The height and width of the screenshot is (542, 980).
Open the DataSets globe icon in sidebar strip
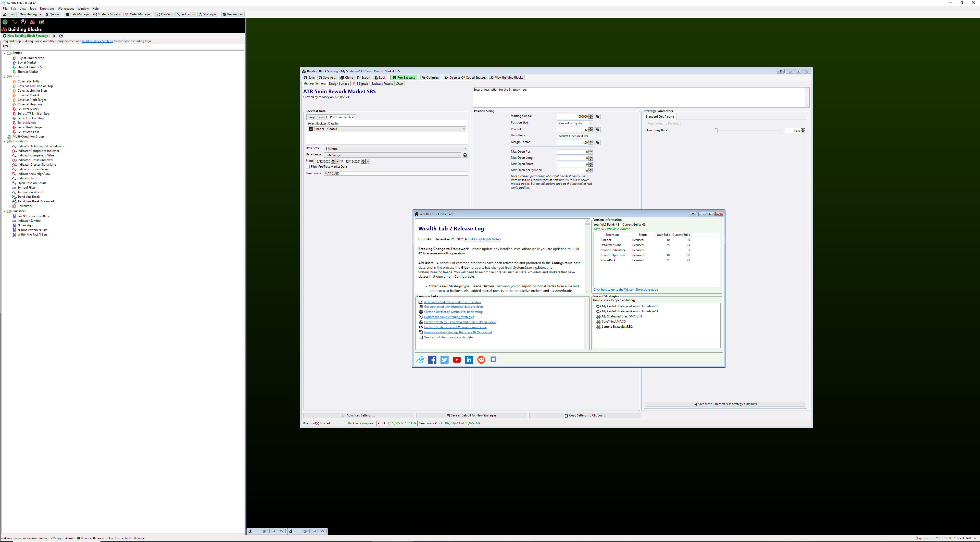tap(5, 22)
